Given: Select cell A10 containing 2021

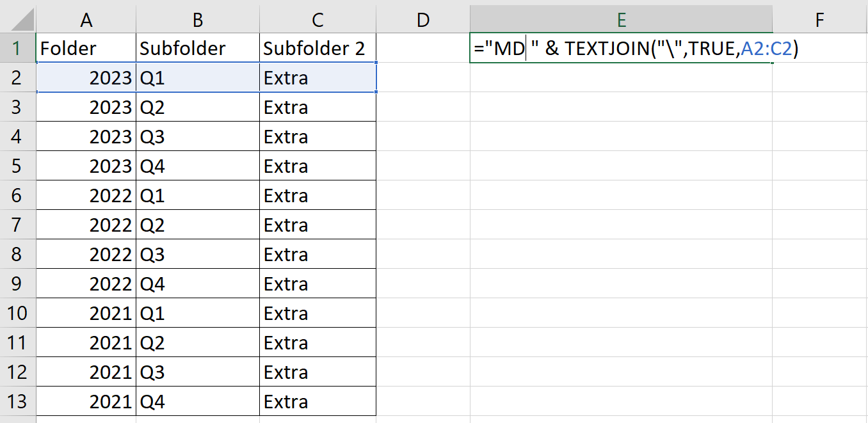Looking at the screenshot, I should pyautogui.click(x=86, y=313).
